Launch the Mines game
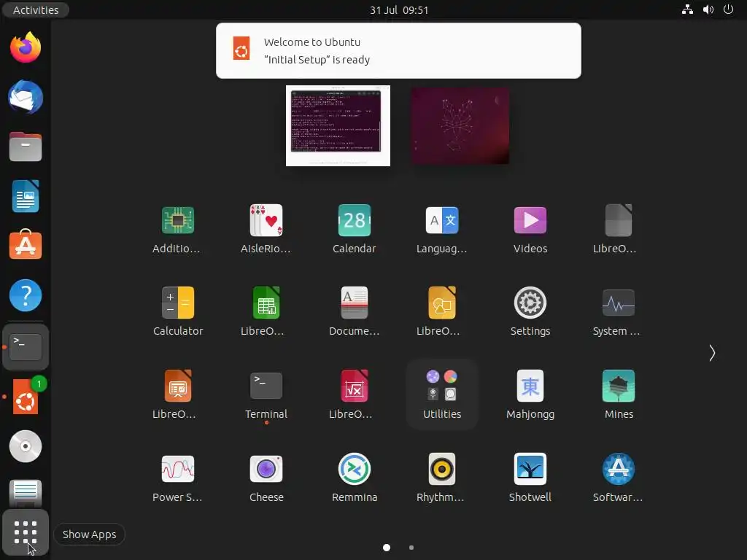The width and height of the screenshot is (747, 560). 619,386
